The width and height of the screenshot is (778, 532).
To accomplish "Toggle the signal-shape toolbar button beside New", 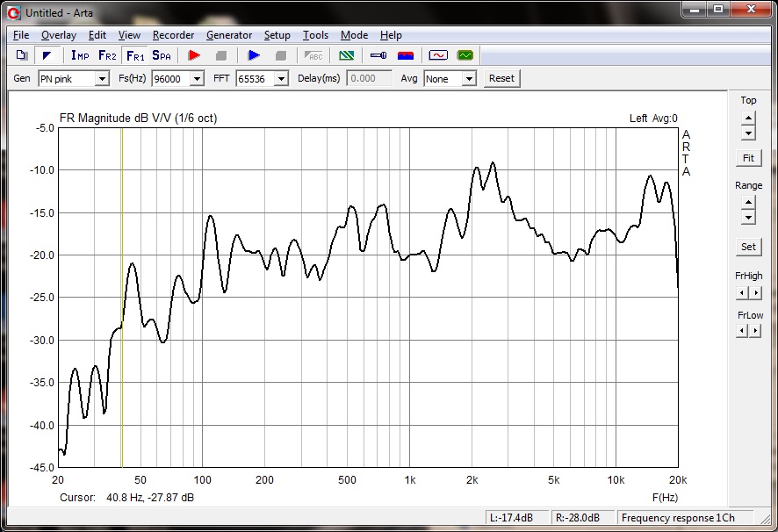I will click(47, 55).
